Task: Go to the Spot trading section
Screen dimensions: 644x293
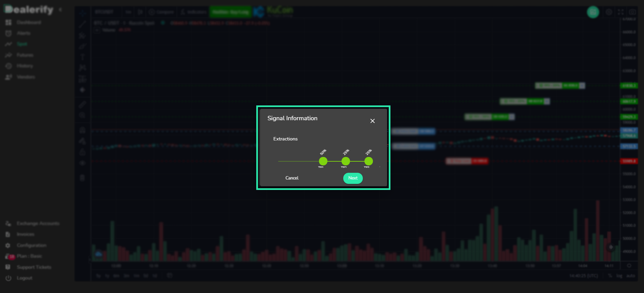Action: (x=22, y=44)
